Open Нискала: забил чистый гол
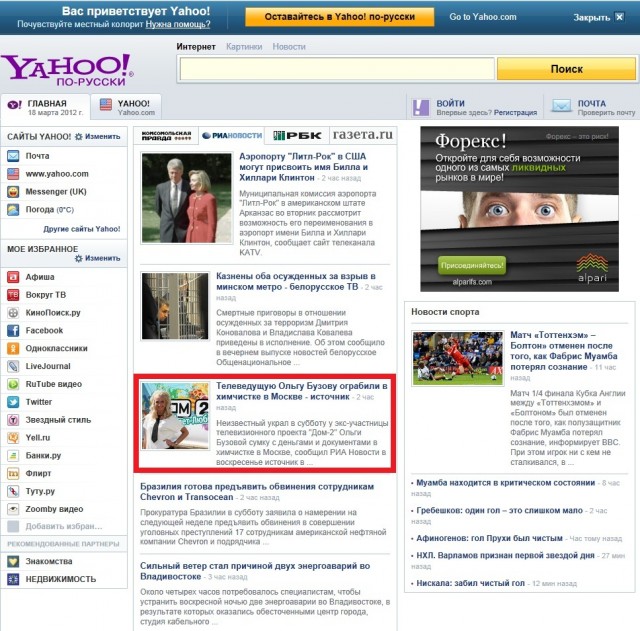This screenshot has width=640, height=631. pyautogui.click(x=470, y=583)
